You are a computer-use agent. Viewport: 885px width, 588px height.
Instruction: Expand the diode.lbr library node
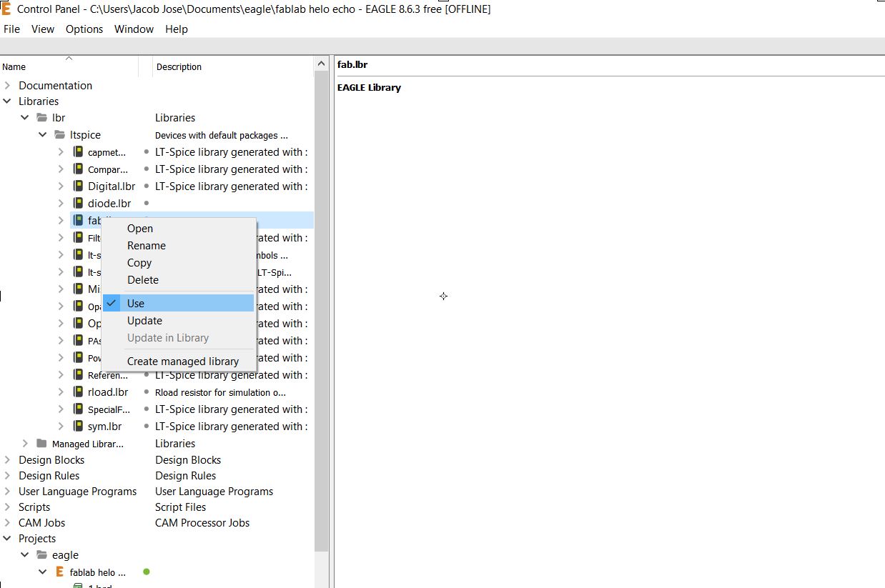(x=61, y=203)
